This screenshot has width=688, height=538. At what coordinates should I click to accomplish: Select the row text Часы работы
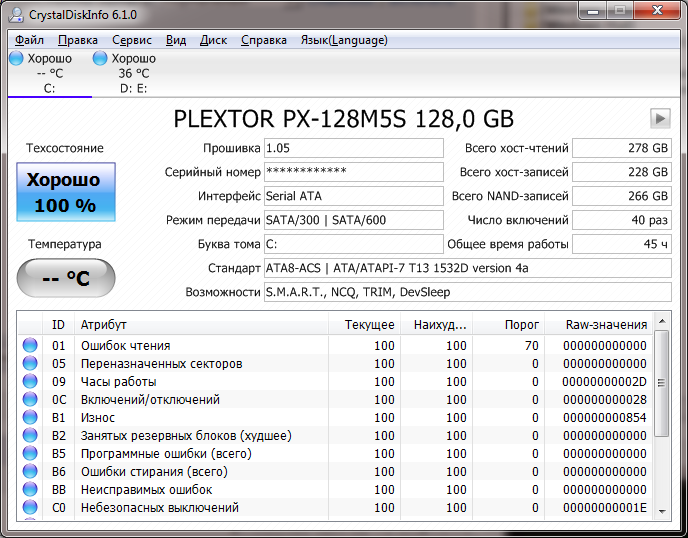coord(118,382)
